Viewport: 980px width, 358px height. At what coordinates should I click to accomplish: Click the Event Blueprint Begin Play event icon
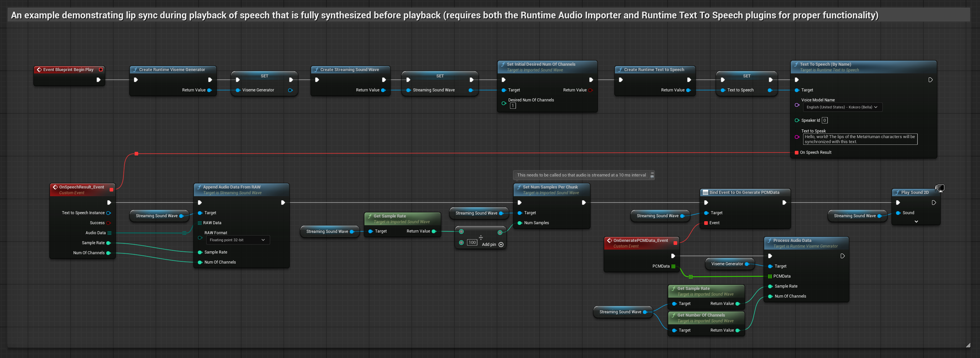click(39, 70)
